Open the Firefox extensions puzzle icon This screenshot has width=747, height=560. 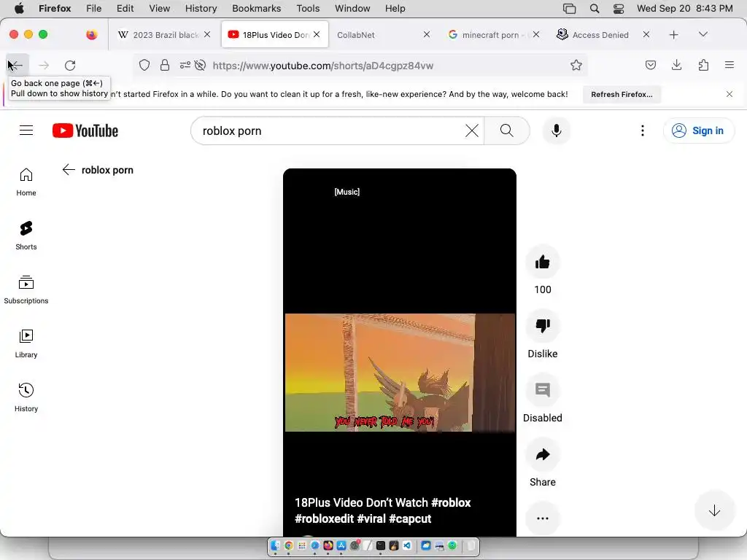[x=703, y=65]
